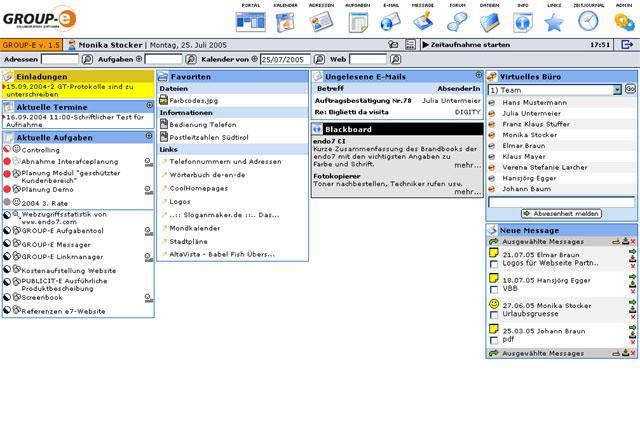Screen dimensions: 640x426
Task: Expand the Aktuelle Aufgaben panel plus icon
Action: point(149,136)
